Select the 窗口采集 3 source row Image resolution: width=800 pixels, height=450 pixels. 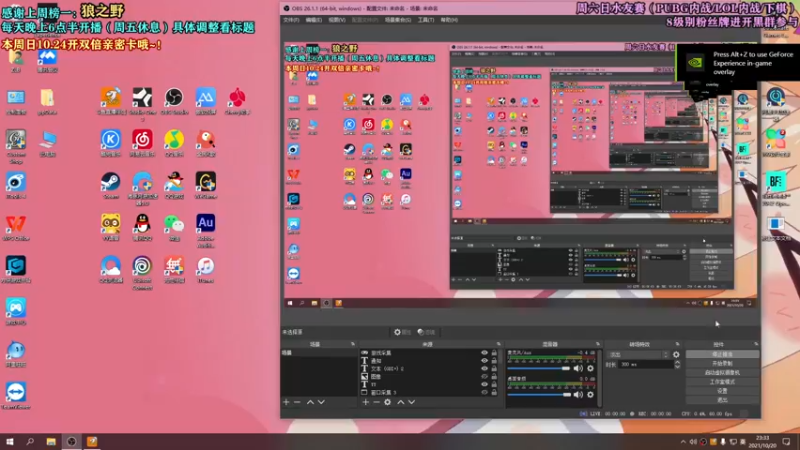coord(429,392)
